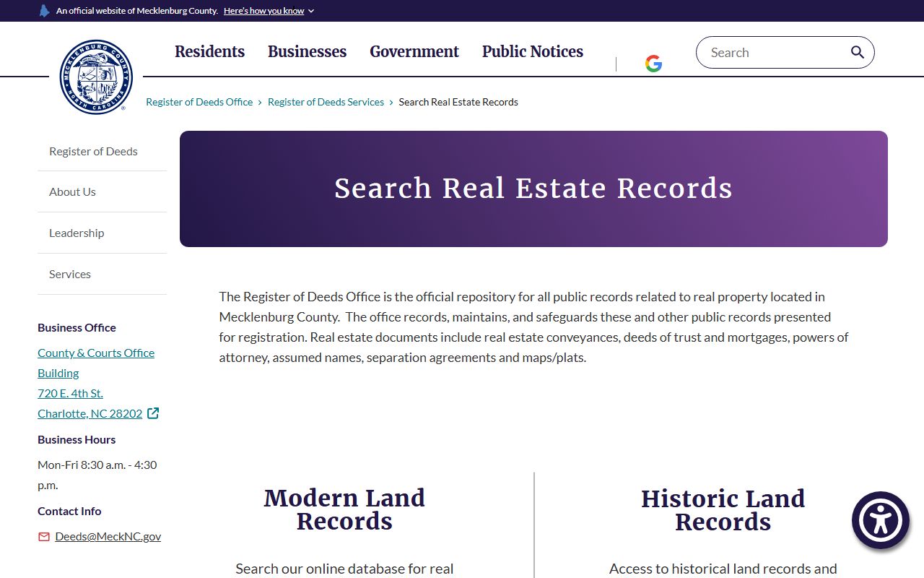924x578 pixels.
Task: Click the Search Real Estate Records banner title
Action: click(533, 189)
